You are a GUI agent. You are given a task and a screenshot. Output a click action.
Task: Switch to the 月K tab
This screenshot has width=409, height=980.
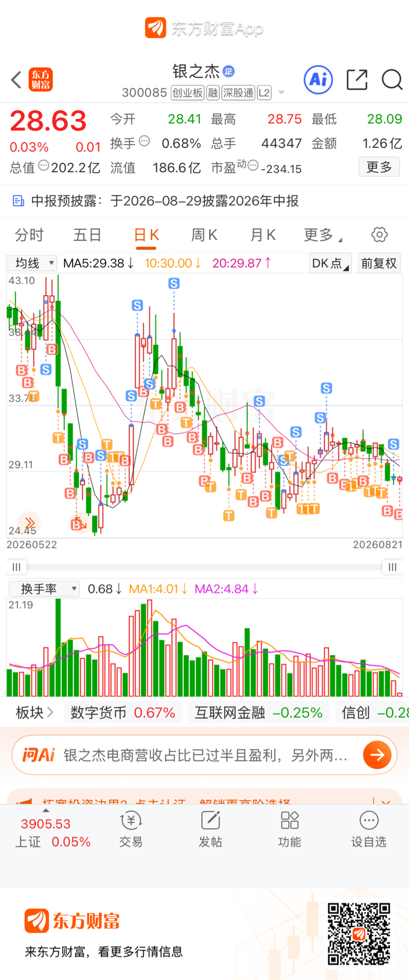point(263,235)
